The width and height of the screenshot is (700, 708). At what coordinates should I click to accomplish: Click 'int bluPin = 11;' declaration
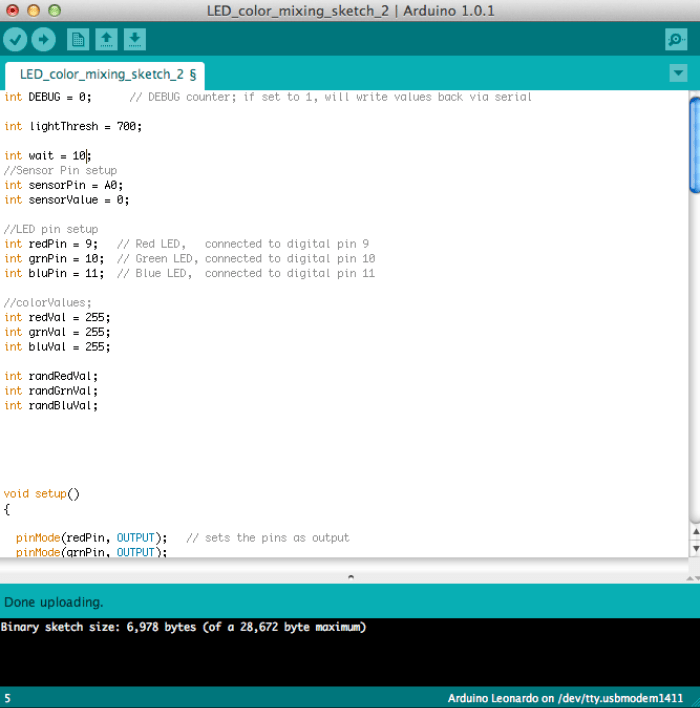[x=54, y=273]
